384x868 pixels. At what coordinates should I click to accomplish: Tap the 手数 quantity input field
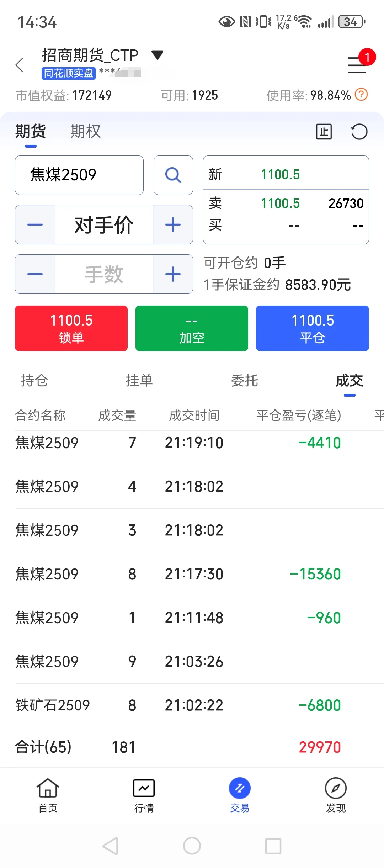click(x=104, y=274)
